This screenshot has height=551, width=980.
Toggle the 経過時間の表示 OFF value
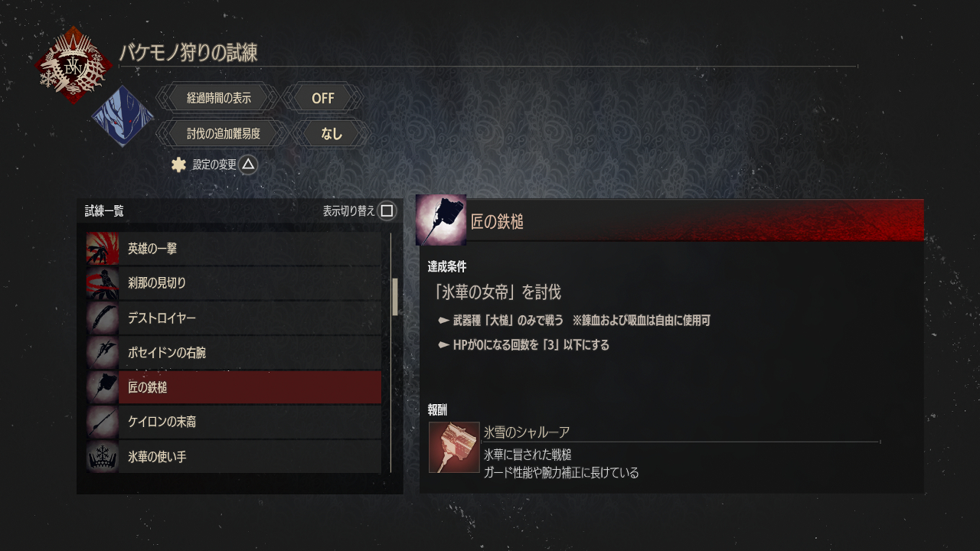[x=323, y=98]
